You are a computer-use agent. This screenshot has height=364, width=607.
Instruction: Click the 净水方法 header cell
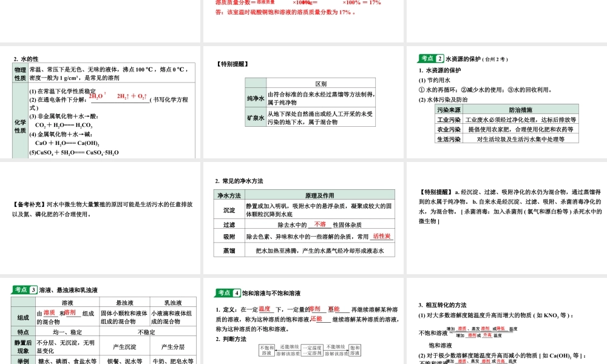[x=229, y=195]
